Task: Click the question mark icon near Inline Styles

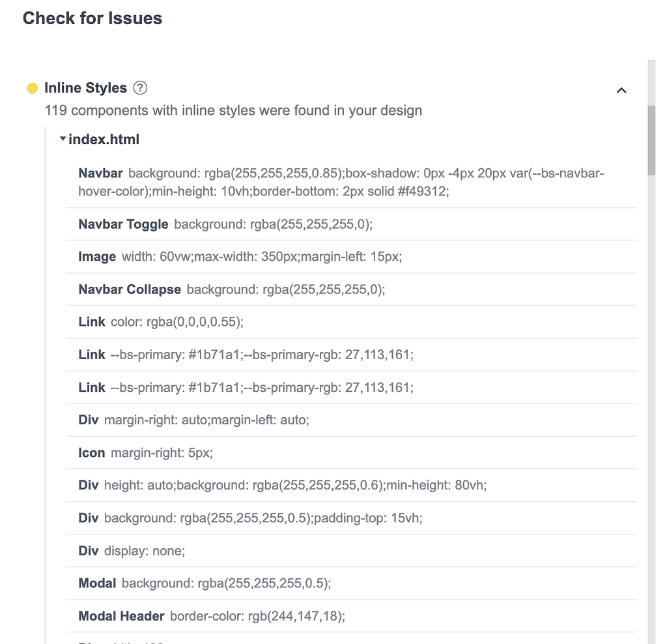Action: click(140, 87)
